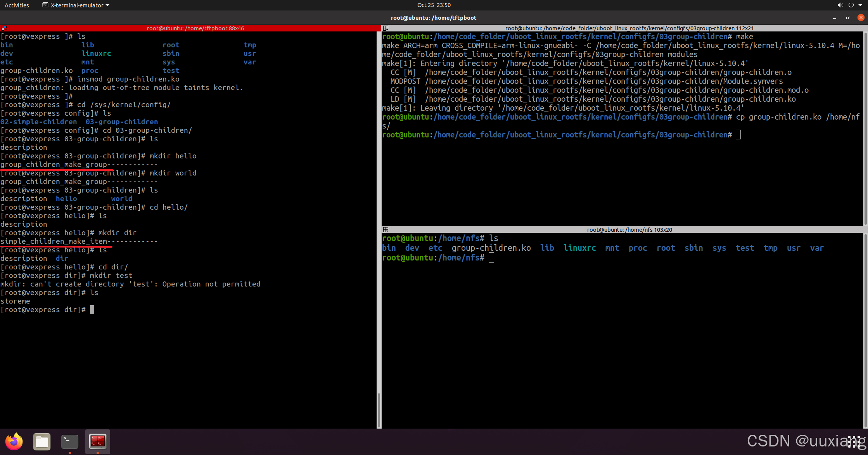Open the X-terminal-emulator app menu dropdown

tap(76, 5)
